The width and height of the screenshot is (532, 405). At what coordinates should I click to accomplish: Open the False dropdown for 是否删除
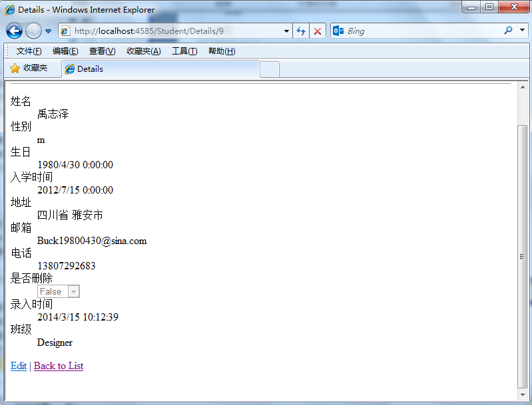point(59,291)
